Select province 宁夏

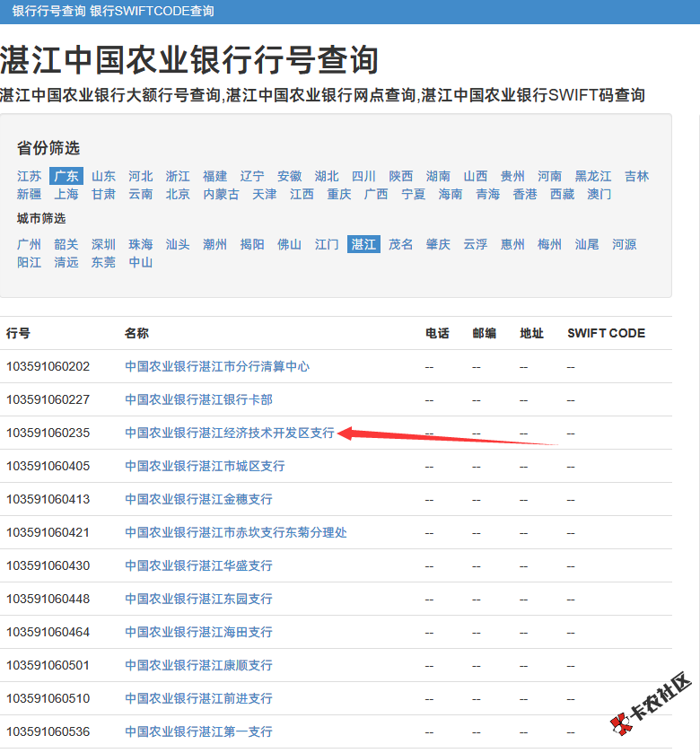pyautogui.click(x=414, y=194)
